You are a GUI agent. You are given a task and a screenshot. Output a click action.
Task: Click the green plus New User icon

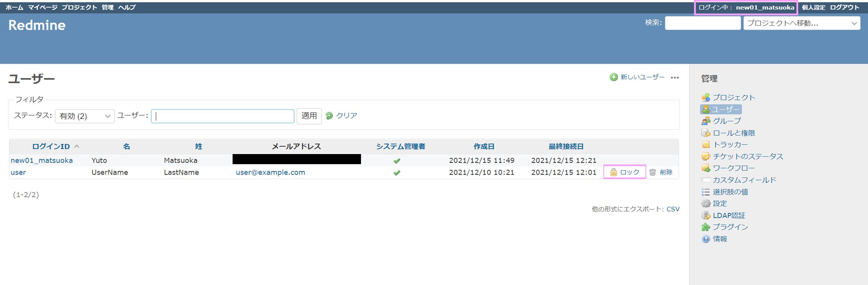[x=614, y=77]
